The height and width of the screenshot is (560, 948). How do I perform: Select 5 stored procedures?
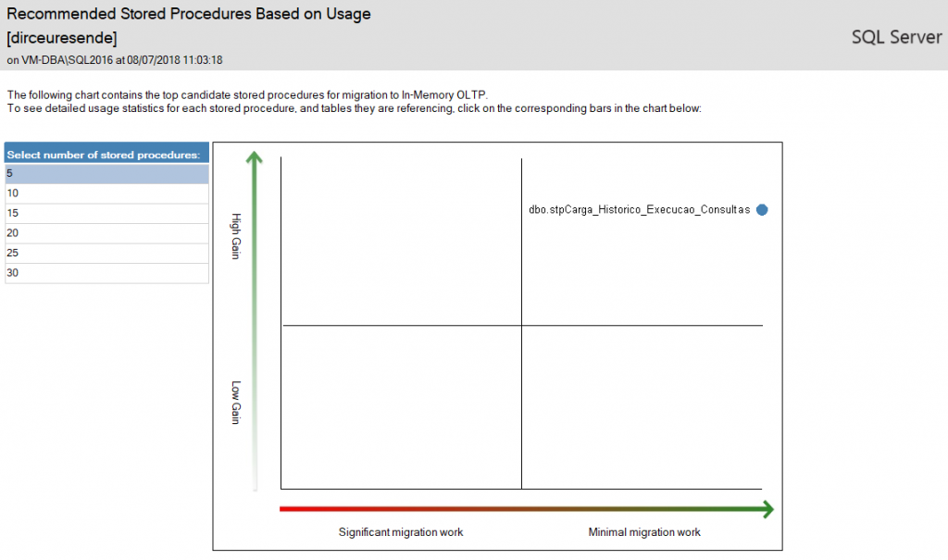(x=107, y=174)
